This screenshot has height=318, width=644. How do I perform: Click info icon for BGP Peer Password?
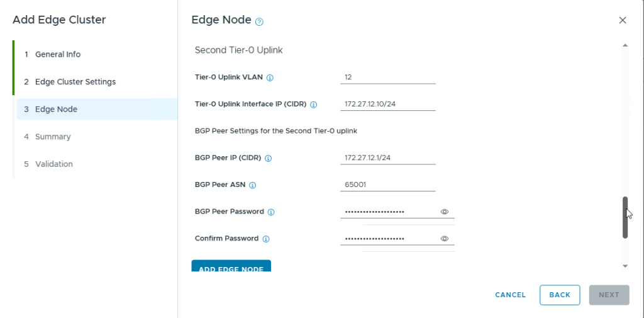(x=271, y=212)
